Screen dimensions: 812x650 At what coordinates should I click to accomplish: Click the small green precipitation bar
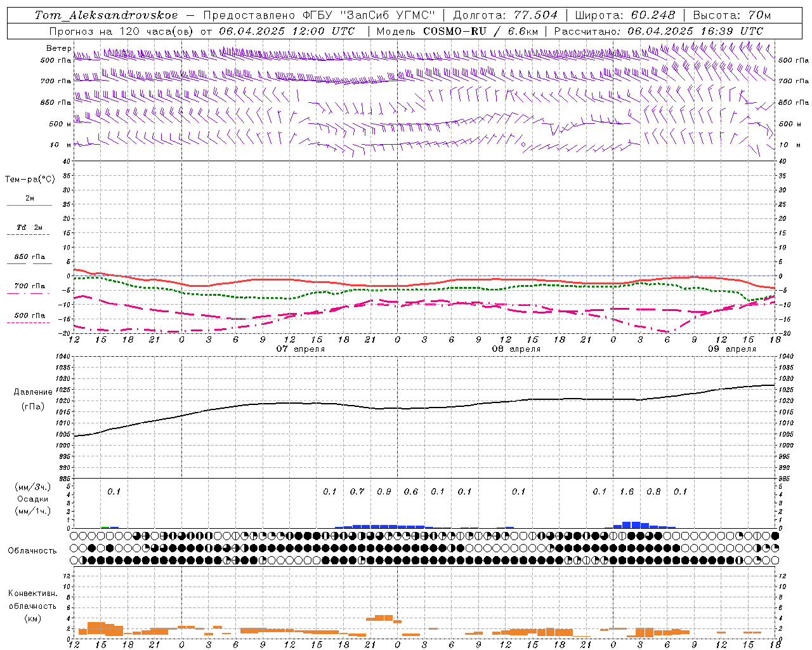[105, 527]
